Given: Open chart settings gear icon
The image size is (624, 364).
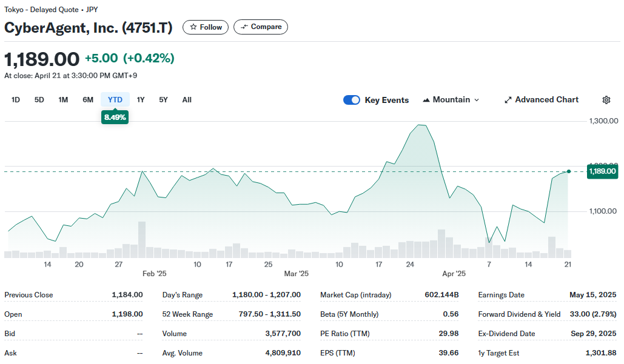Looking at the screenshot, I should (x=606, y=100).
